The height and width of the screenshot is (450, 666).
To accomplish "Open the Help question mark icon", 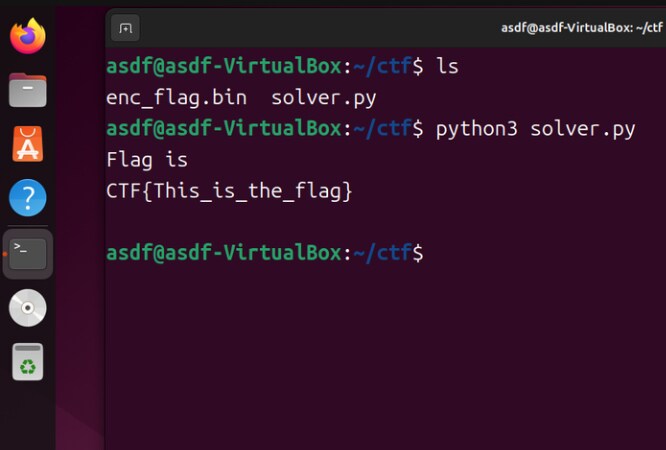I will (x=28, y=198).
